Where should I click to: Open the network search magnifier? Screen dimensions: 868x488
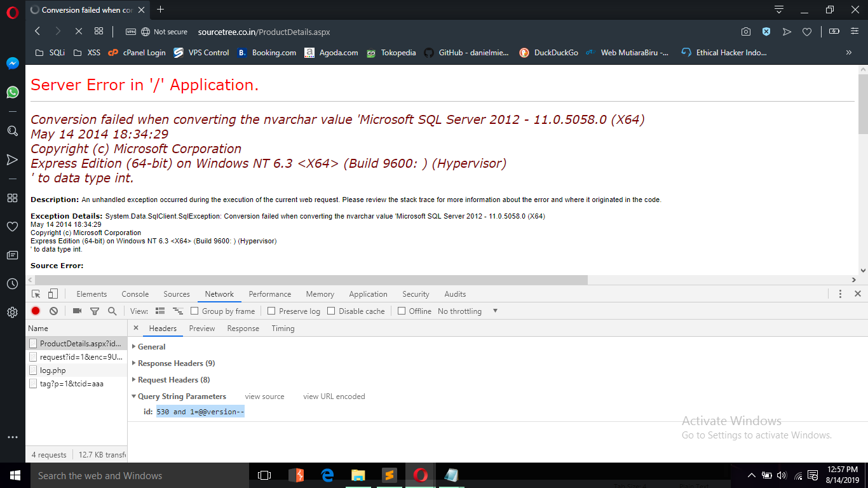[x=112, y=311]
